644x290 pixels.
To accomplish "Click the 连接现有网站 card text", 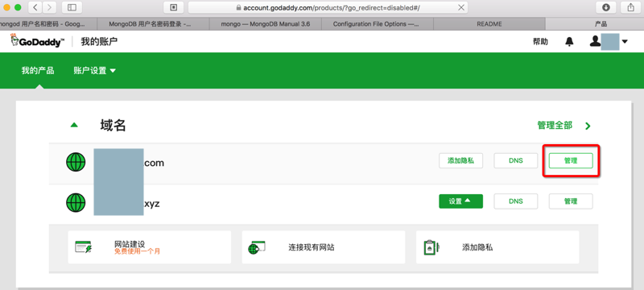I will 311,247.
